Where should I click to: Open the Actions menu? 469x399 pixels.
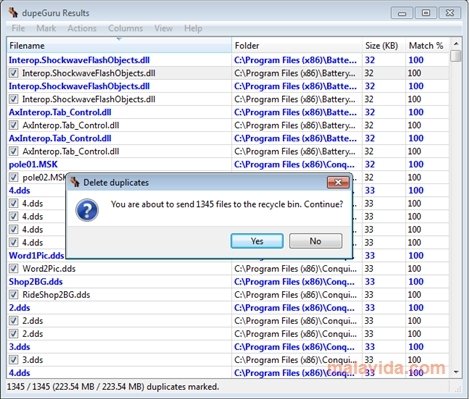pos(82,28)
